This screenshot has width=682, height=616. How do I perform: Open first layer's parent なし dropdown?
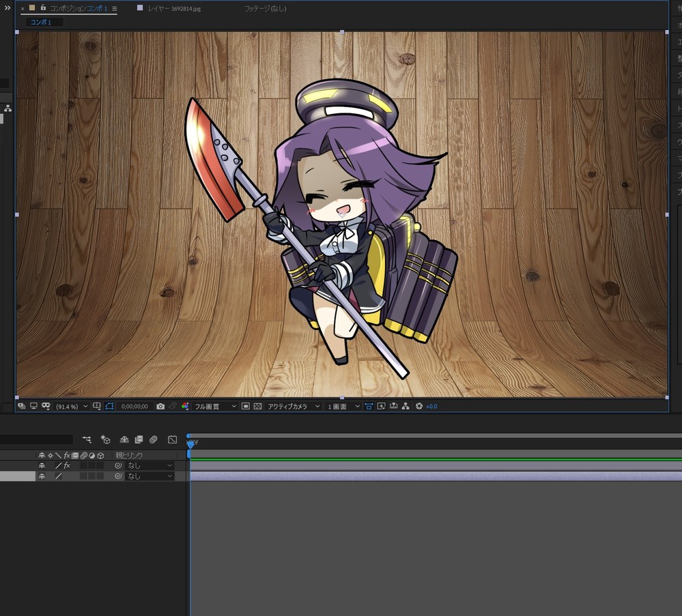click(150, 465)
